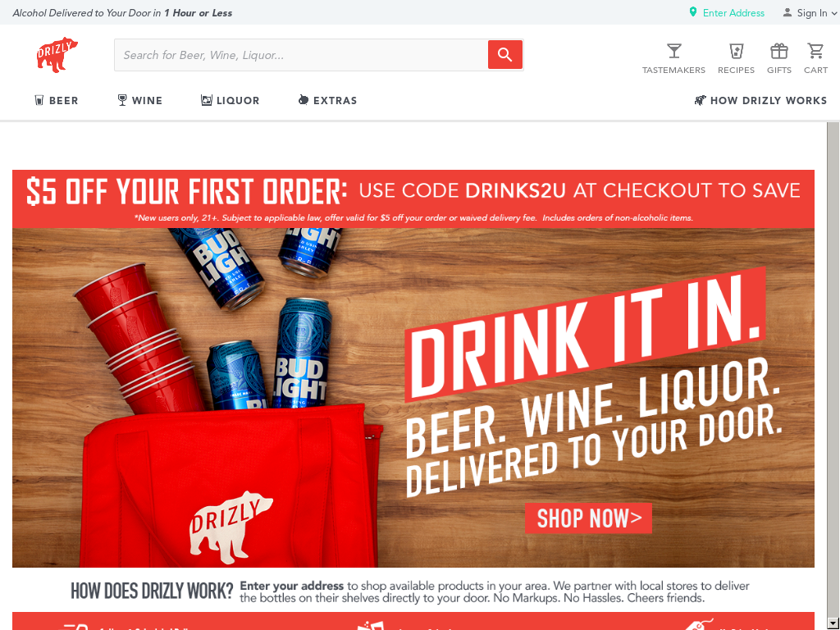Click the scrollbar down arrow

coord(833,623)
